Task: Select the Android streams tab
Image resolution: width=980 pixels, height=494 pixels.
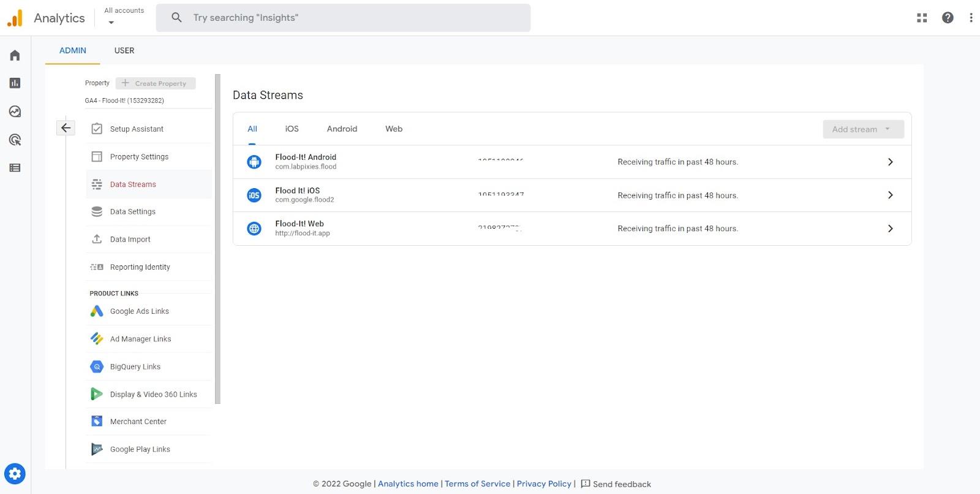Action: pos(342,129)
